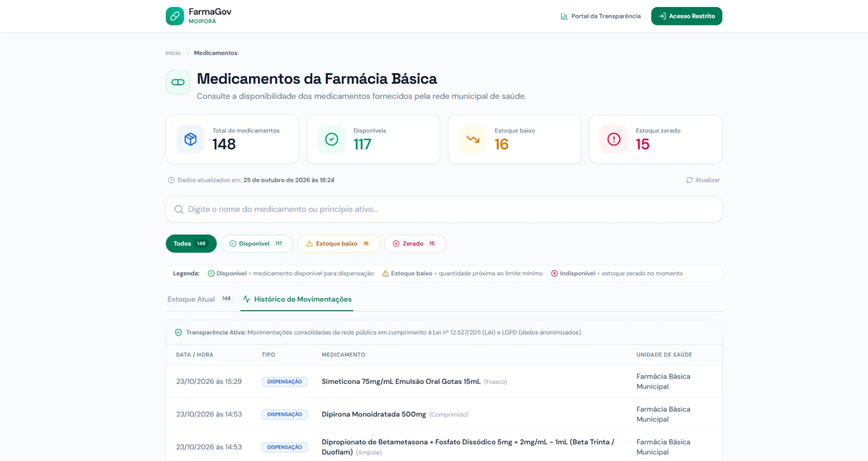Click the Dipropionato de Betametasona medication name
This screenshot has width=868, height=461.
pos(468,447)
